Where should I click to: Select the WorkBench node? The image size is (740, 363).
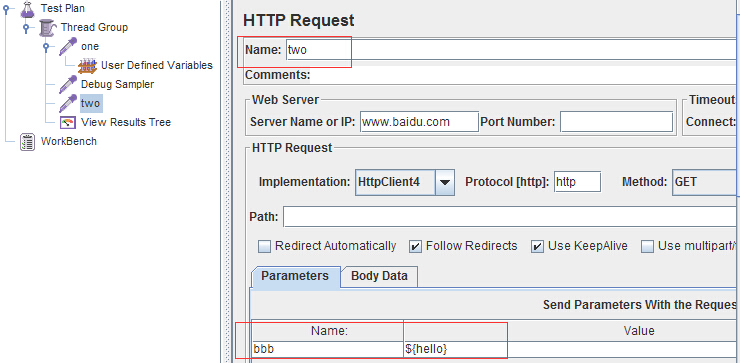point(69,141)
